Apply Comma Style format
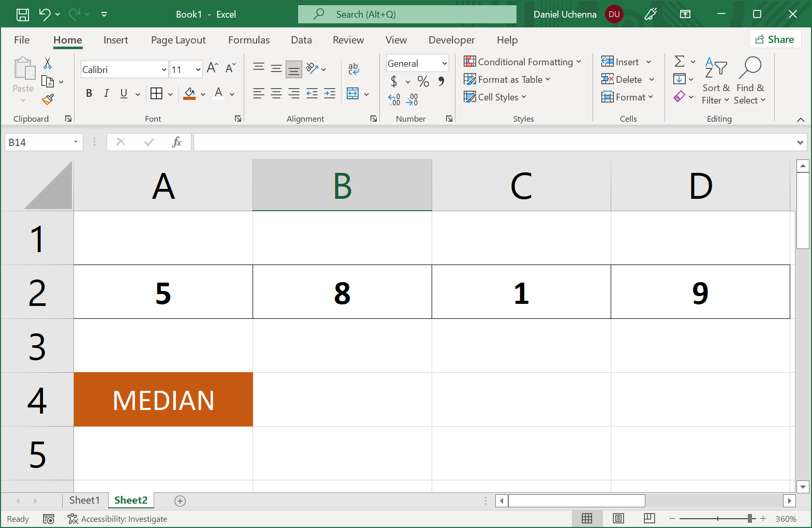This screenshot has width=812, height=528. pos(441,81)
